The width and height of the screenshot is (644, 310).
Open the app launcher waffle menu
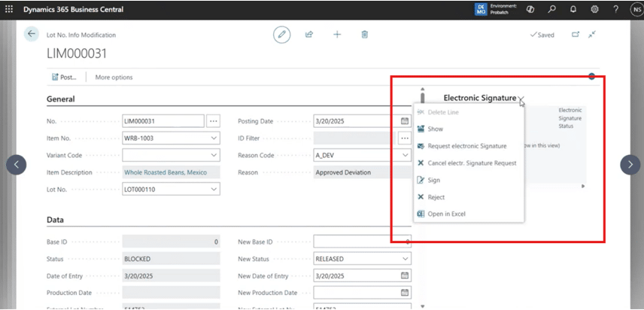9,9
